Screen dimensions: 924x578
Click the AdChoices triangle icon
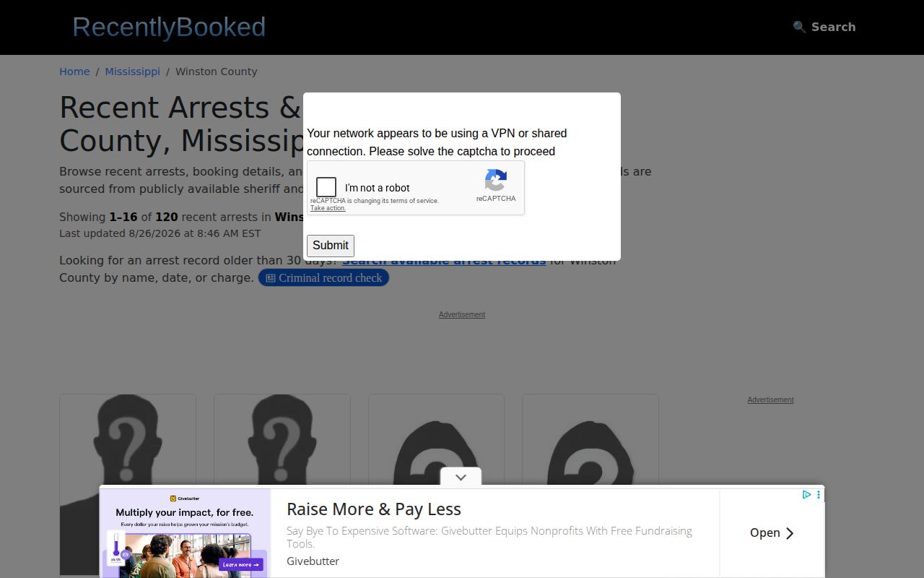click(x=807, y=495)
